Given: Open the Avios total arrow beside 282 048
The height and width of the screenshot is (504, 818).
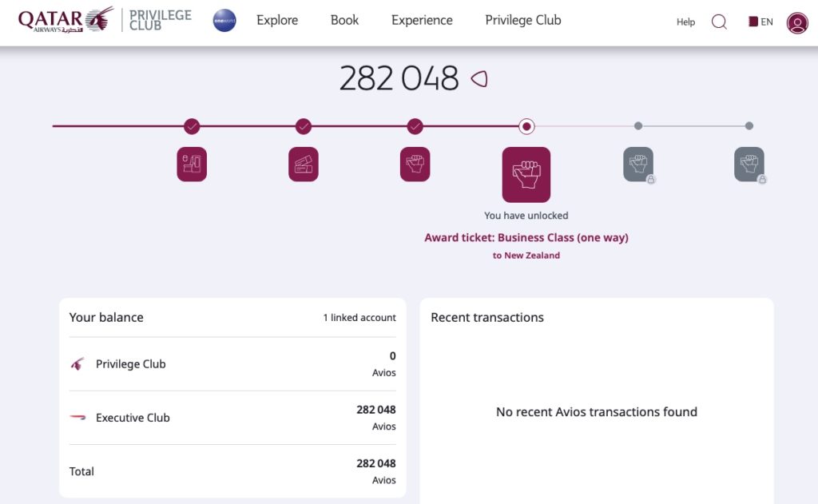Looking at the screenshot, I should [479, 78].
